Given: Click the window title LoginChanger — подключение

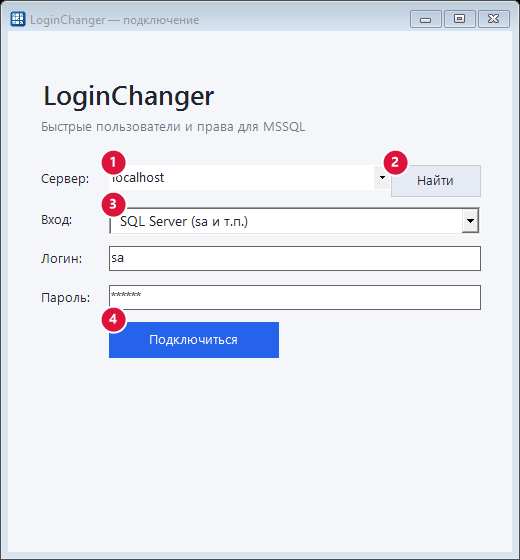Looking at the screenshot, I should (115, 20).
